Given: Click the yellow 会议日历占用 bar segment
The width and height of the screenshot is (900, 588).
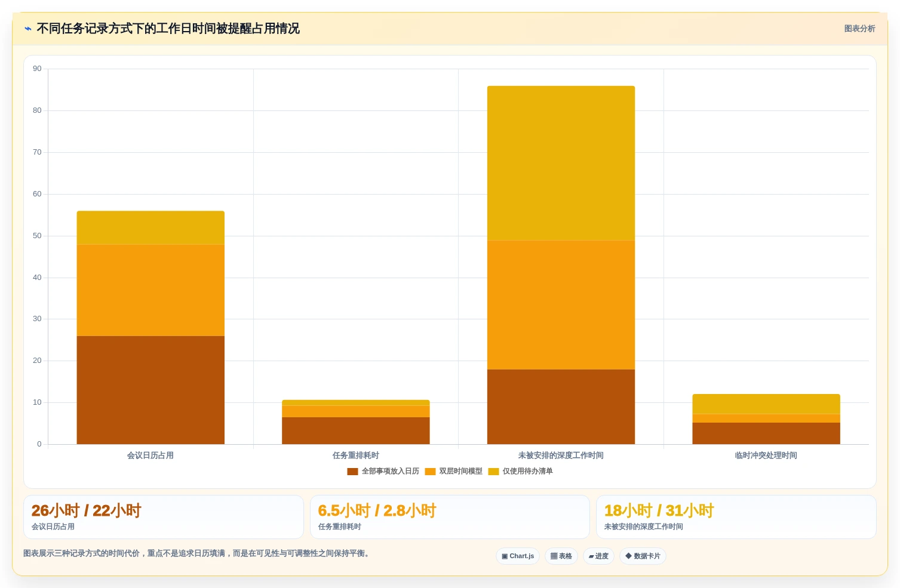Looking at the screenshot, I should (150, 227).
